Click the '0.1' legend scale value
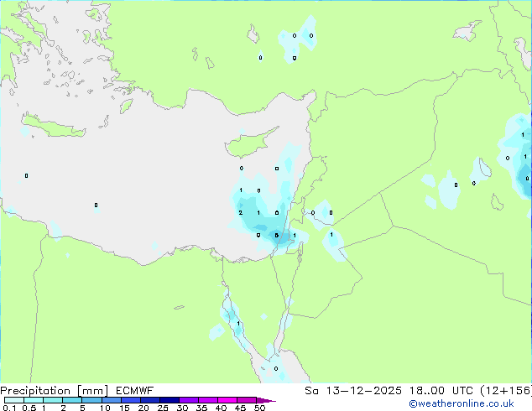 [9, 408]
